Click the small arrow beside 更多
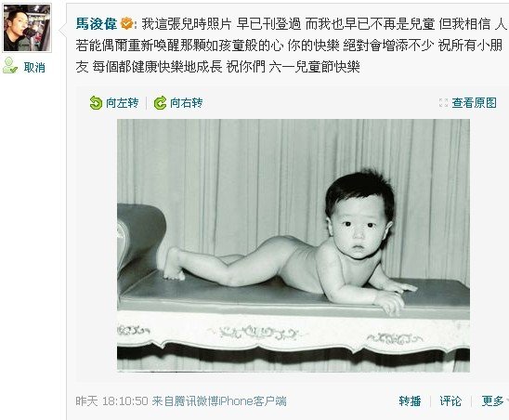Viewport: 509px width, 420px height. [507, 401]
